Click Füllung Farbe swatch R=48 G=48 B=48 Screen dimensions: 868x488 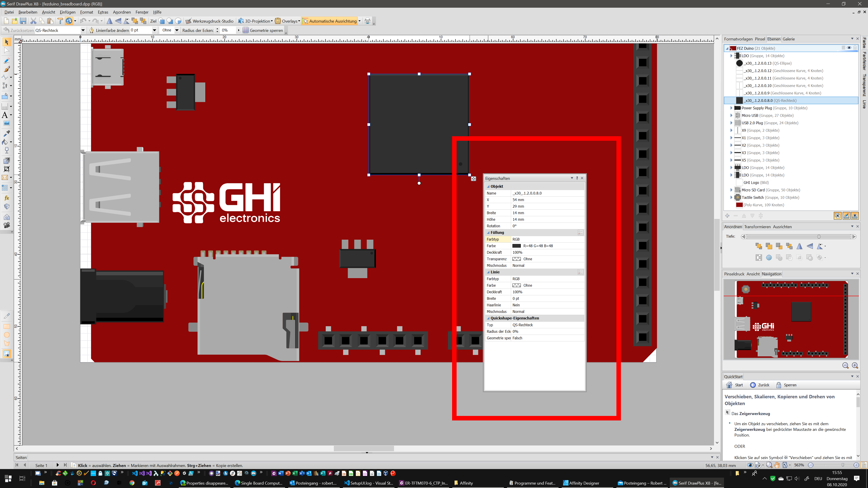coord(516,246)
